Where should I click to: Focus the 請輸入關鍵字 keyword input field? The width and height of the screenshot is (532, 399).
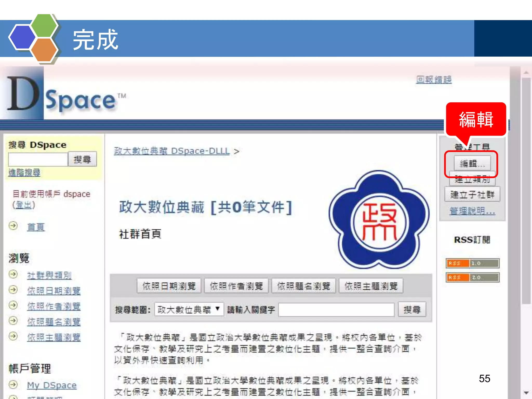click(336, 309)
